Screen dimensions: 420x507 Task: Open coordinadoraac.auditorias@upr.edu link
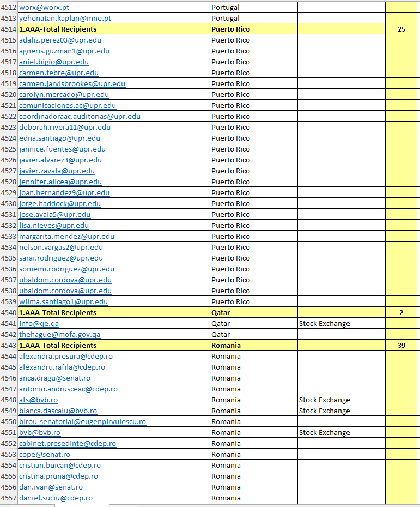point(80,117)
